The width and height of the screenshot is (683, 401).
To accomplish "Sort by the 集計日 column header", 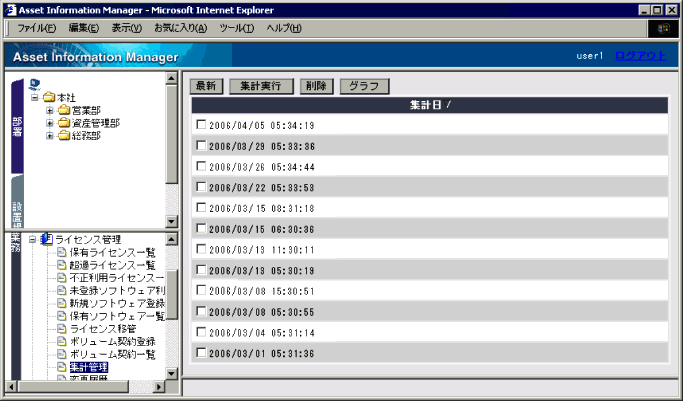I will [x=429, y=105].
